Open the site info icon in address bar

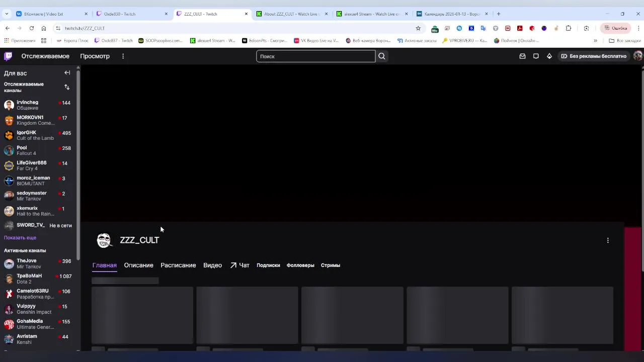(x=58, y=28)
